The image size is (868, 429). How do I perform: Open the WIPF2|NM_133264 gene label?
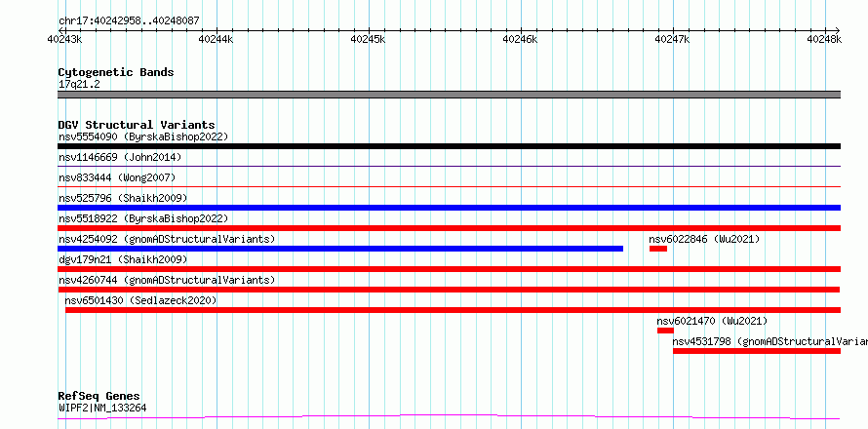[102, 409]
